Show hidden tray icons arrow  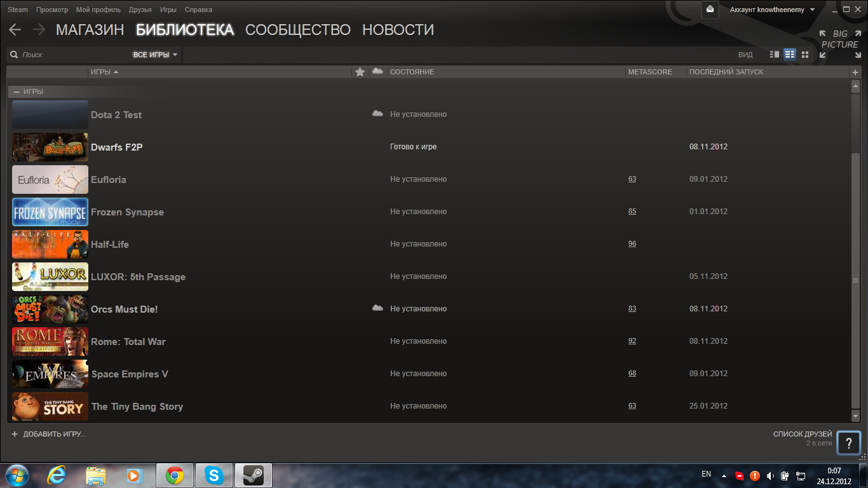[724, 475]
